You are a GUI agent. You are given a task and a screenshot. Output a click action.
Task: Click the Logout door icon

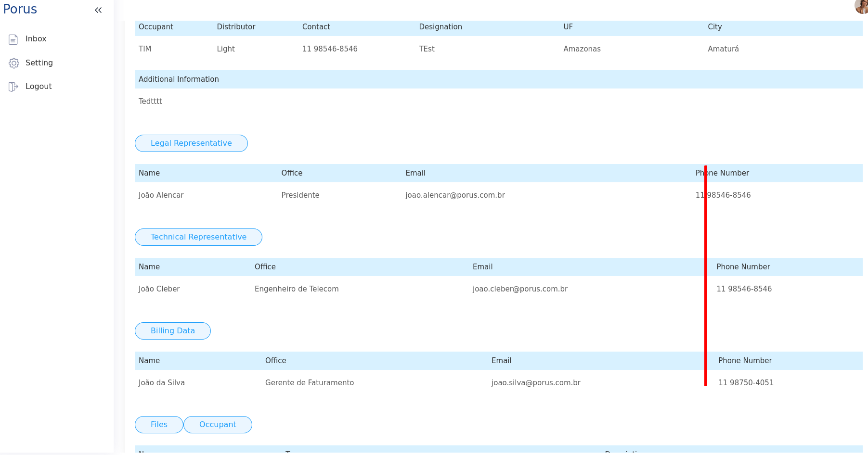tap(13, 87)
